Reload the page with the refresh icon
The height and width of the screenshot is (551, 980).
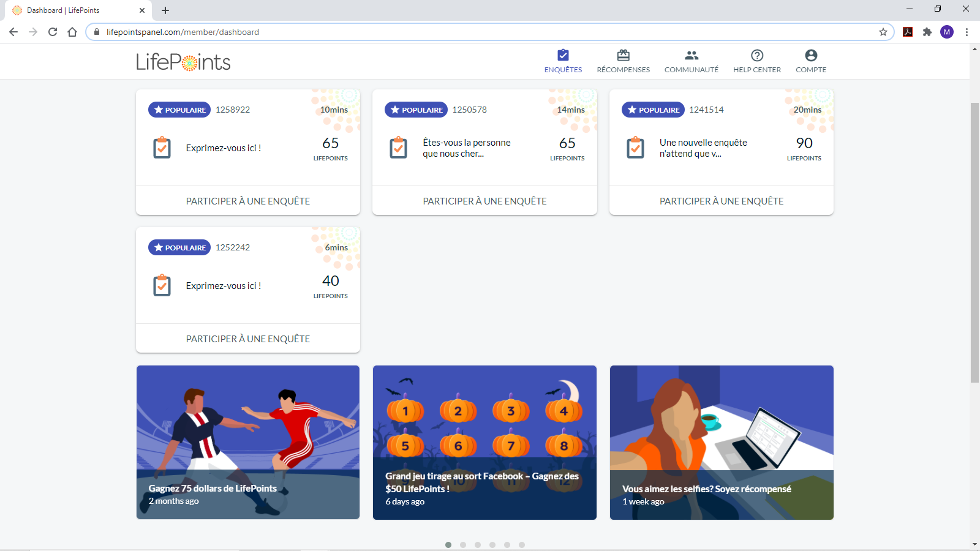point(53,32)
